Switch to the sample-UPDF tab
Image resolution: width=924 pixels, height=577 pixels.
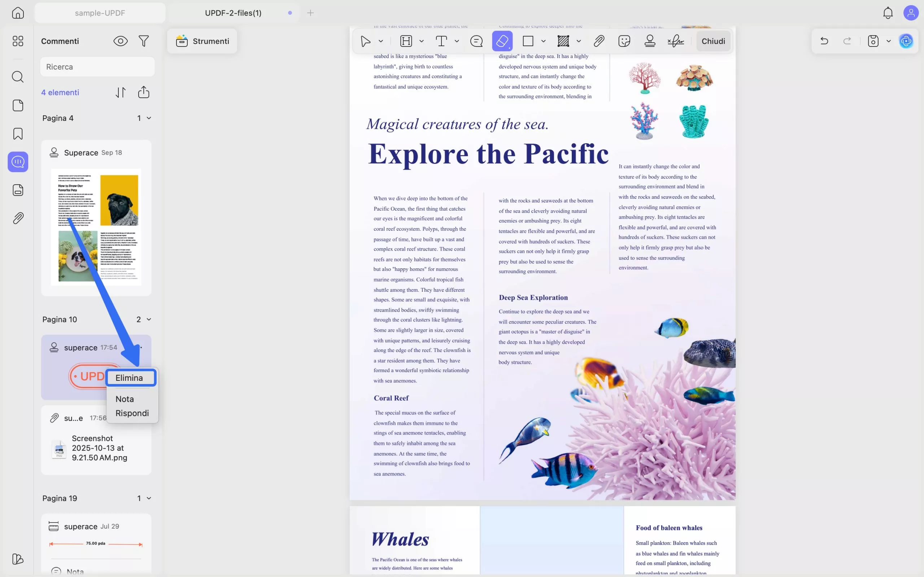point(100,13)
